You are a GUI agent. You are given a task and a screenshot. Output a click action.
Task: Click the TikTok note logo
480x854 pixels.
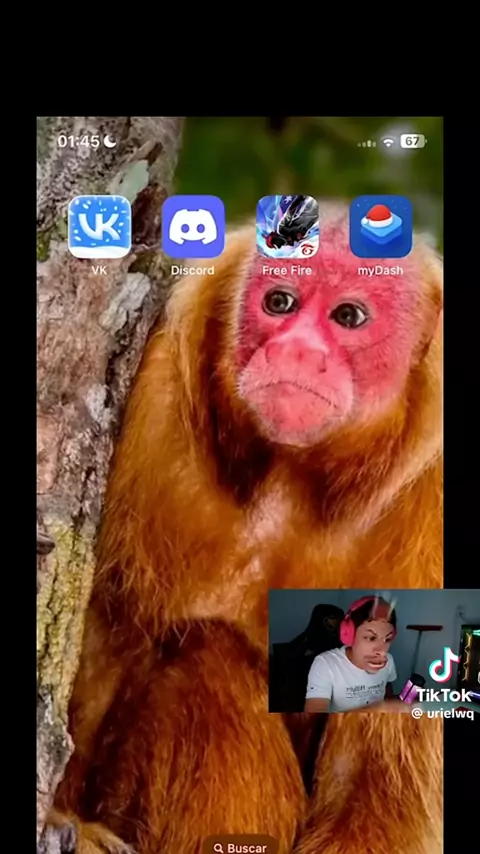[x=444, y=664]
